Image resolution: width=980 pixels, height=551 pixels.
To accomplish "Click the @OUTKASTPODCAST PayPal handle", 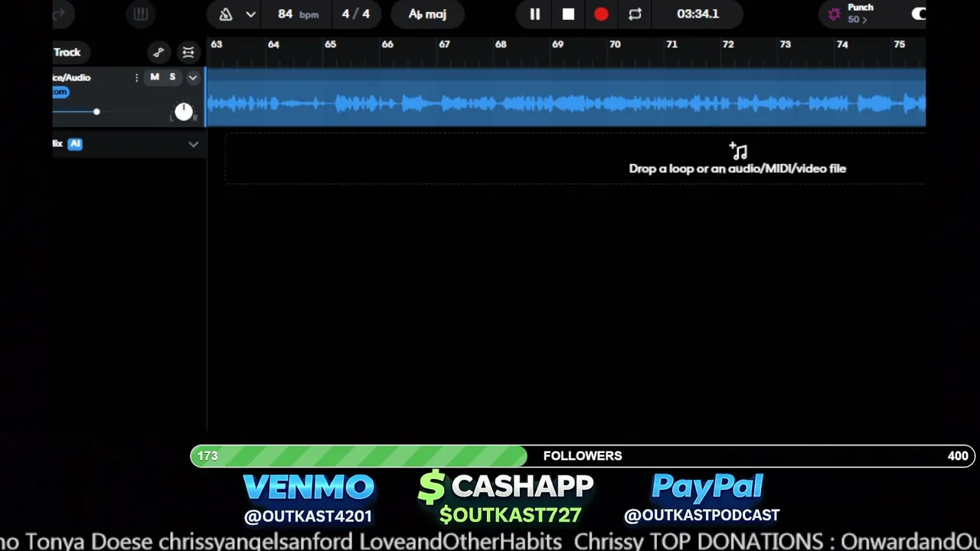I will [x=701, y=516].
